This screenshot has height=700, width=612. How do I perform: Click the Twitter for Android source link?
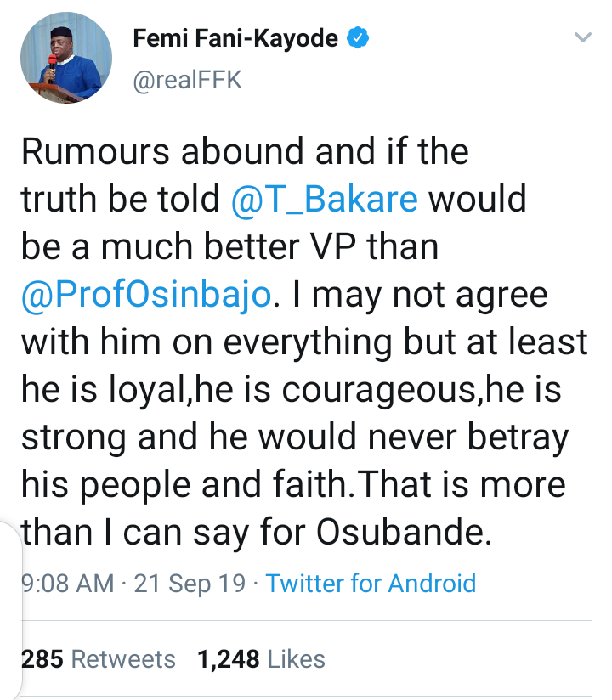coord(371,584)
